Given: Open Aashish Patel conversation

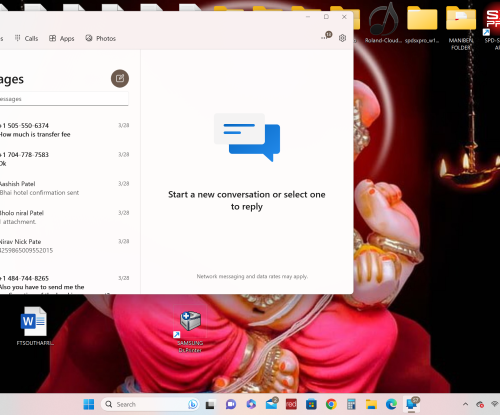Looking at the screenshot, I should 64,188.
